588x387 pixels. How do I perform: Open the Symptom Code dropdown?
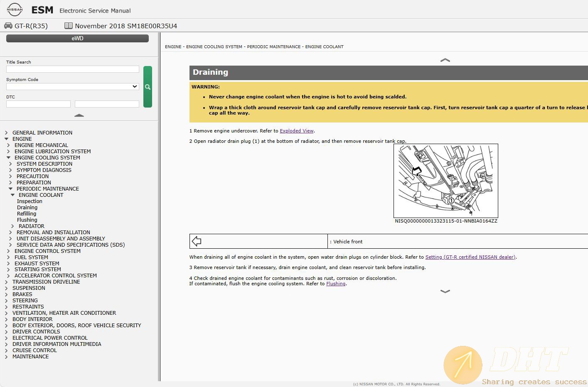pos(73,86)
